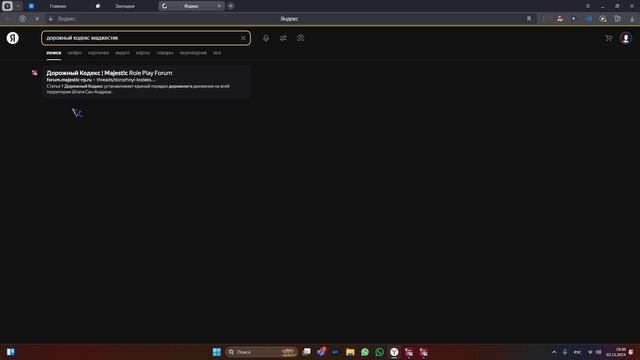Open the blue pinned tab icon

[x=31, y=6]
